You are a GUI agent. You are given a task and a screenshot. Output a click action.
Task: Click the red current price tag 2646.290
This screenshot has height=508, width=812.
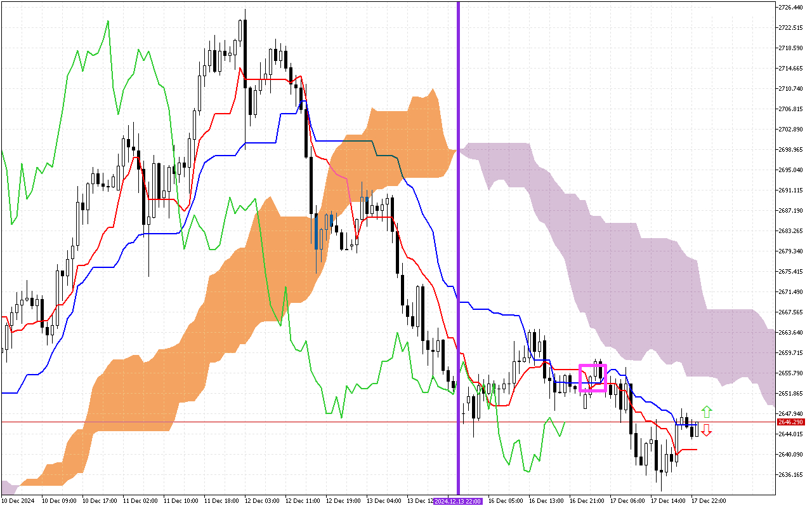790,422
